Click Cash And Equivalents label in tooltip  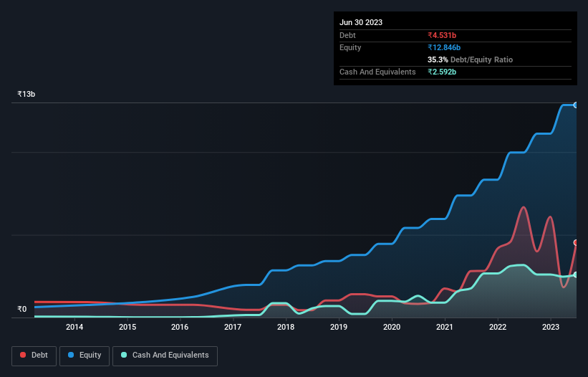[377, 72]
